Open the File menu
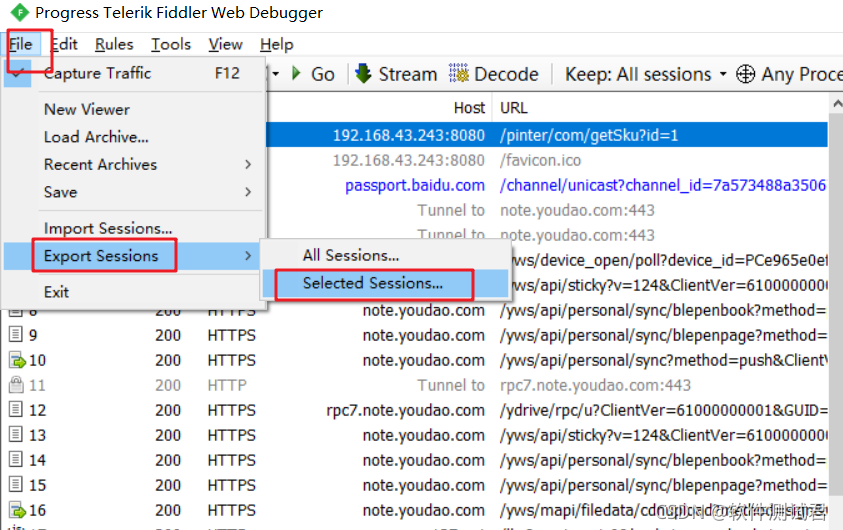This screenshot has height=530, width=843. click(x=22, y=44)
